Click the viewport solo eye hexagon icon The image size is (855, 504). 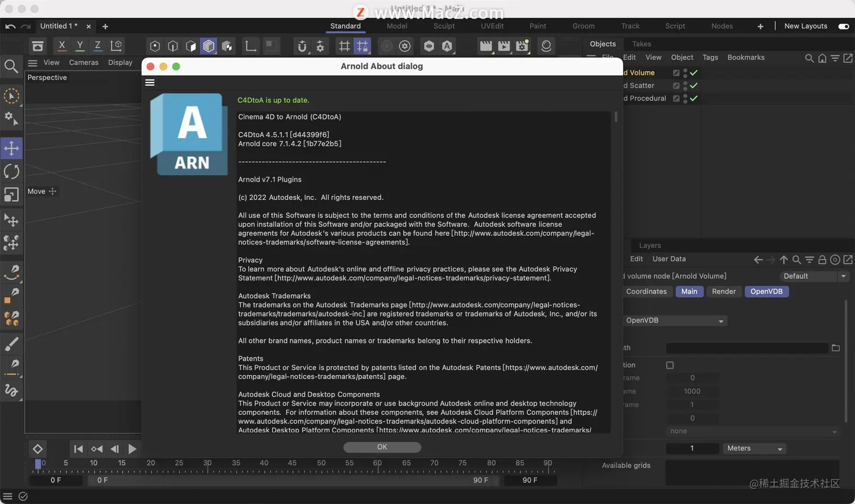[x=429, y=46]
